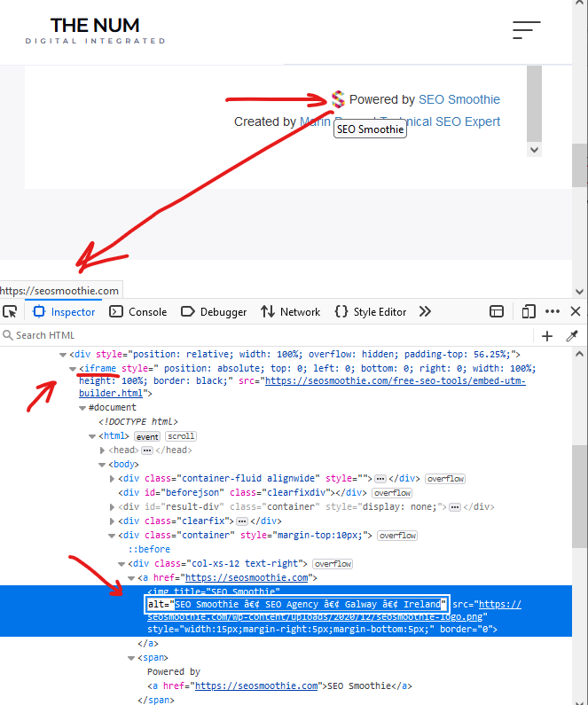Image resolution: width=588 pixels, height=705 pixels.
Task: Click the scroll badge on the html node
Action: (181, 436)
